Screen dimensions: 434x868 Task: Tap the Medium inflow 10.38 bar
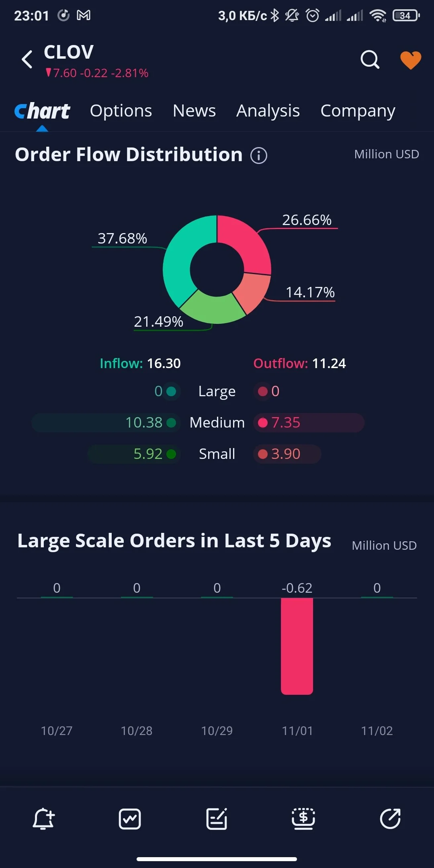pos(105,423)
